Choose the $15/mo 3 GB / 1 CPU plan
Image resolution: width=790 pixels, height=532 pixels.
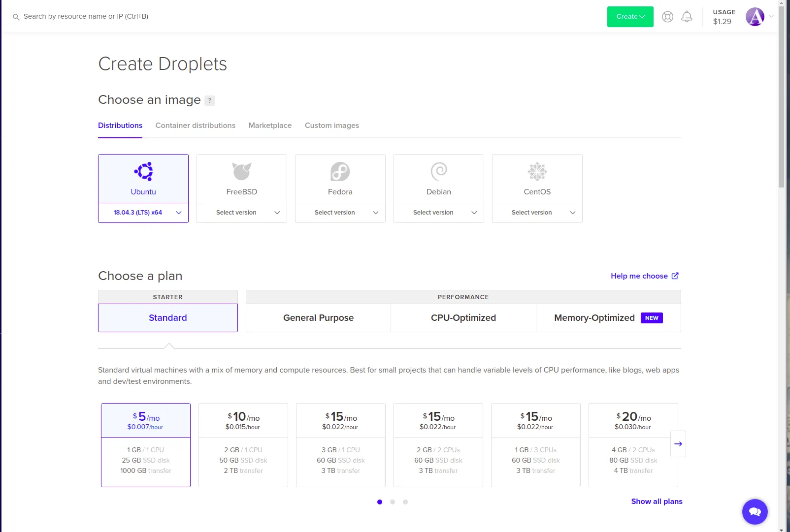click(341, 445)
